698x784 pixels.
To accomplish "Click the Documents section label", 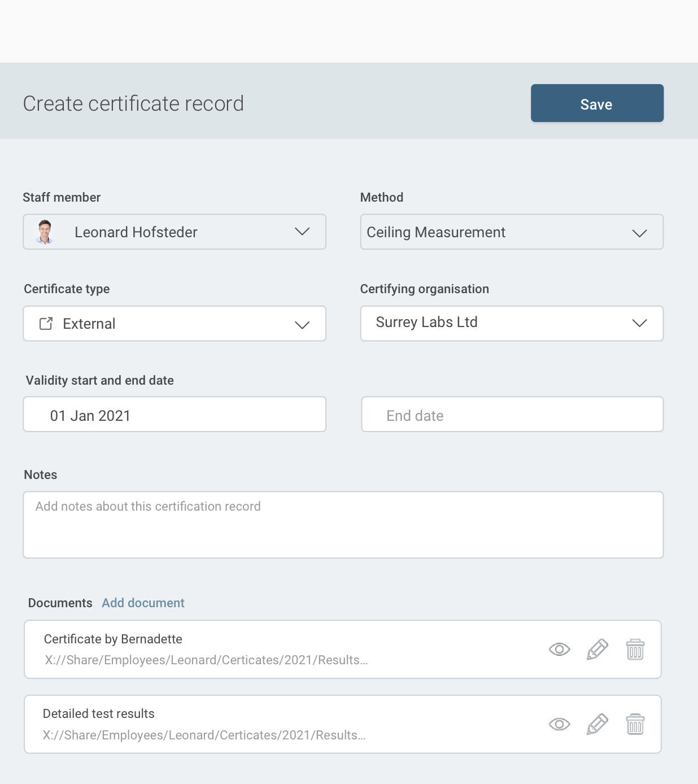I will (60, 603).
